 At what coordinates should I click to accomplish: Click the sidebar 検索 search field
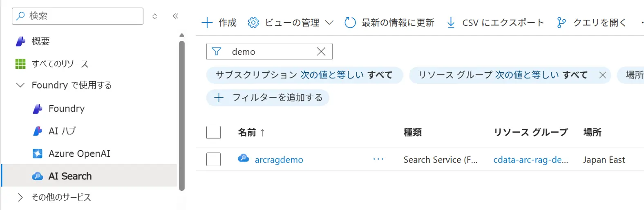78,16
